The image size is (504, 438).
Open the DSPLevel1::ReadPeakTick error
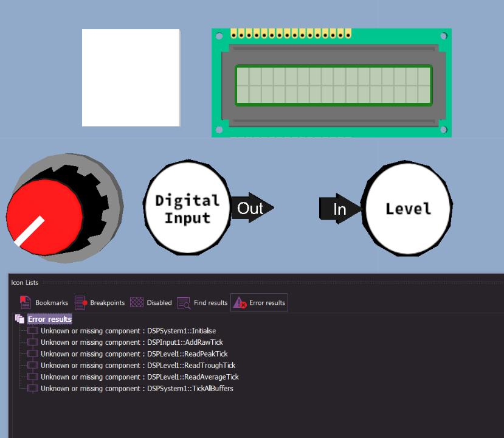click(134, 354)
